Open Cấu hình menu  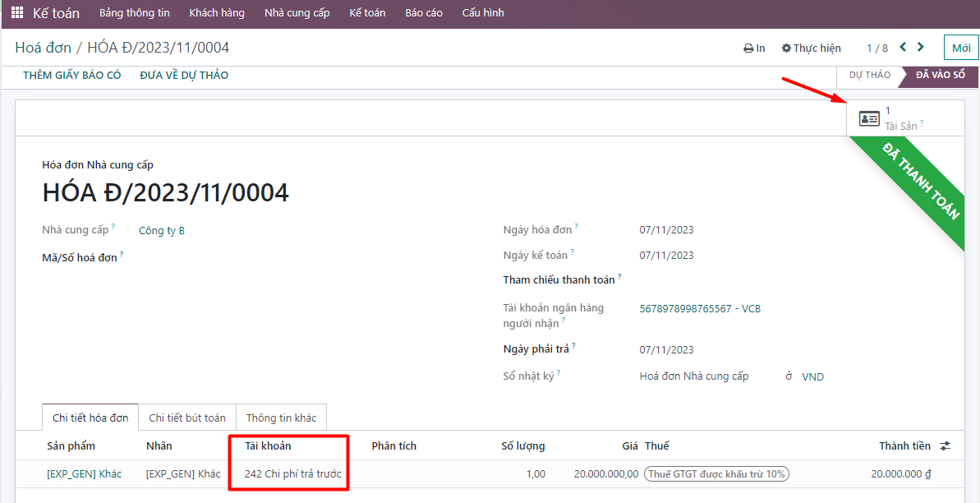point(483,13)
